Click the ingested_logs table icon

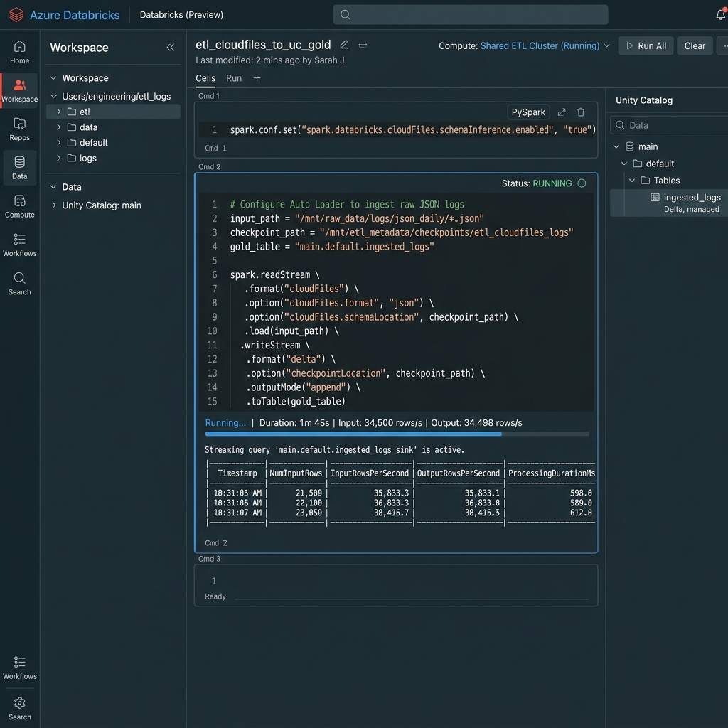coord(655,198)
